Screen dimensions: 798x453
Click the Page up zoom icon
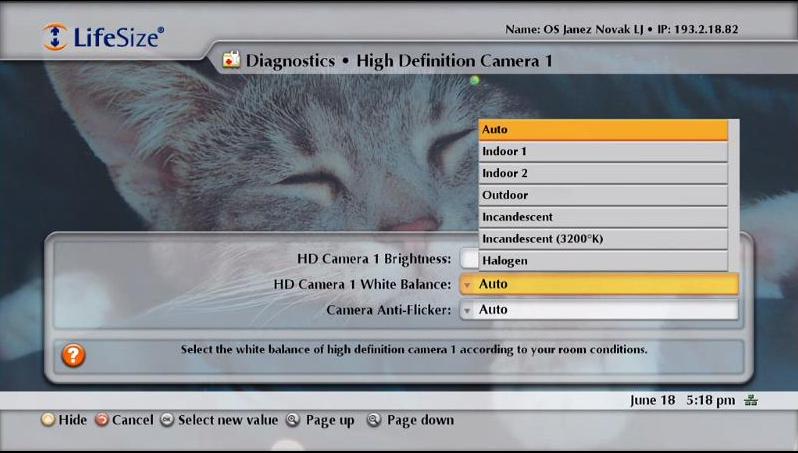pos(293,420)
